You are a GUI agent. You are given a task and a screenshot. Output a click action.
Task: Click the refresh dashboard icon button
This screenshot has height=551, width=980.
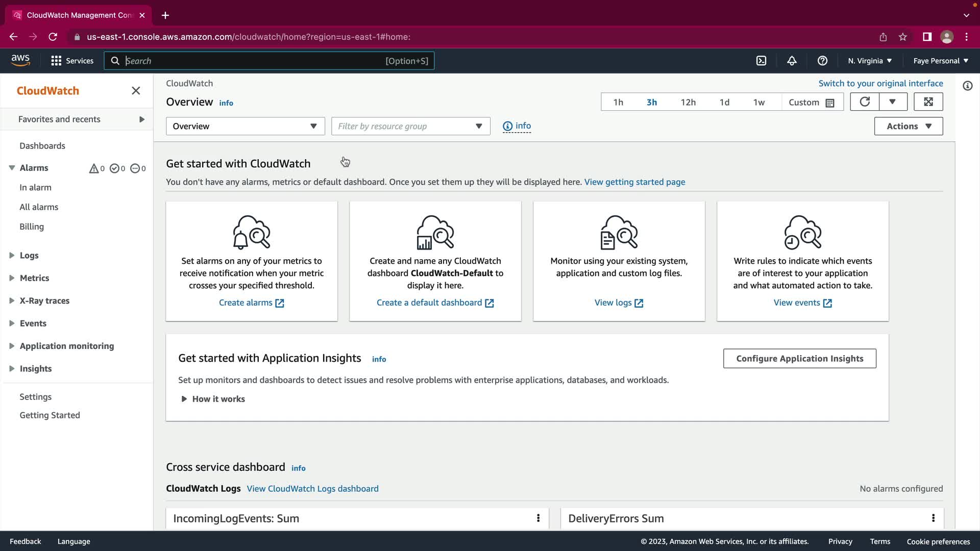pyautogui.click(x=865, y=102)
